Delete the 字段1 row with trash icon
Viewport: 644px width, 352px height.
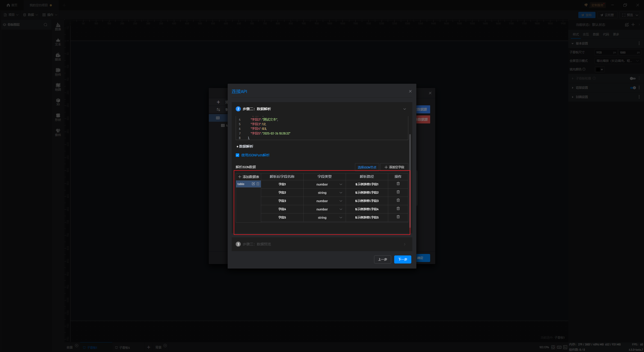pos(398,184)
